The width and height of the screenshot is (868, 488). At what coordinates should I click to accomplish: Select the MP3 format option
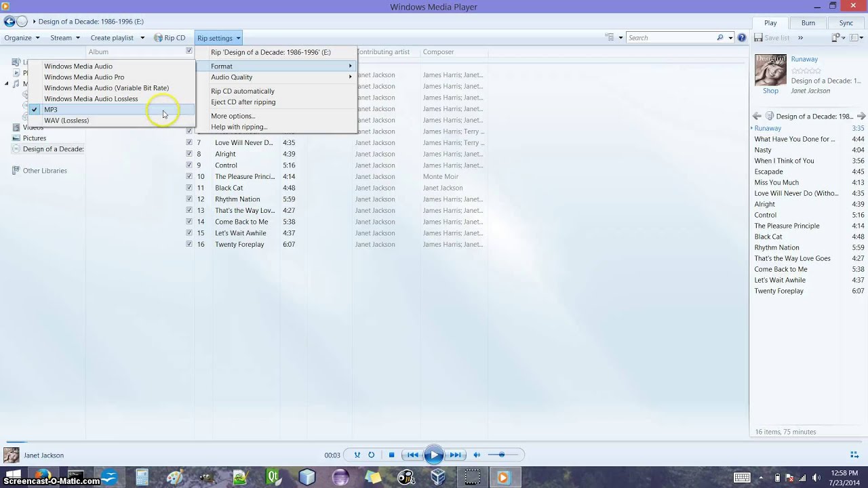[x=111, y=110]
